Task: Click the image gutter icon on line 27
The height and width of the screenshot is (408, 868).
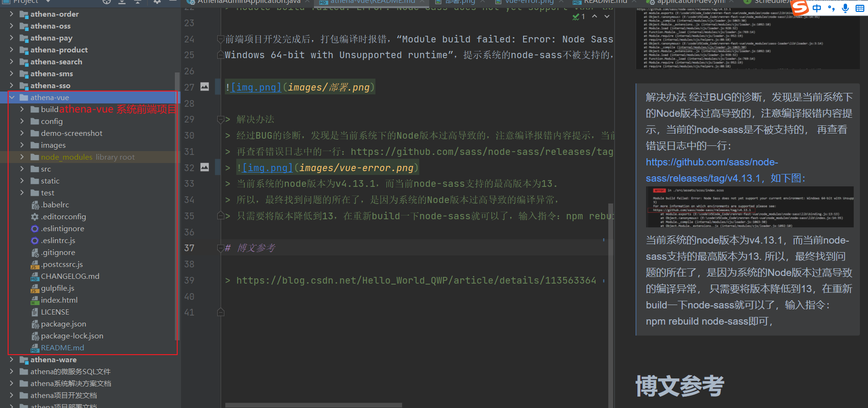Action: click(204, 87)
